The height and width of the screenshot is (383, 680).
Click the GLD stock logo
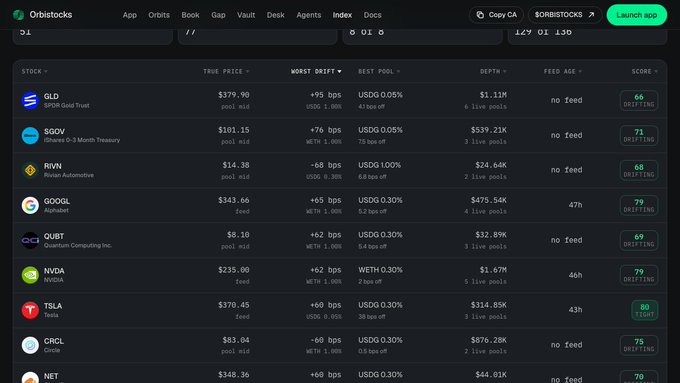(30, 100)
